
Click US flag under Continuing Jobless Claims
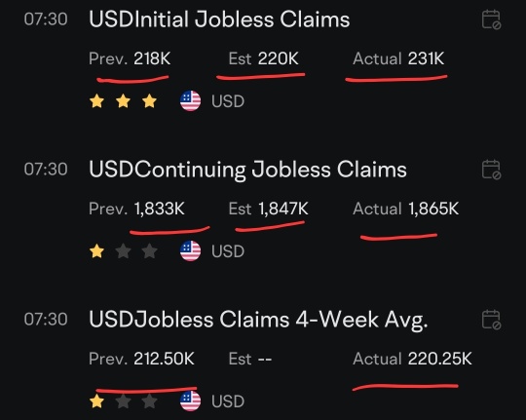[190, 250]
